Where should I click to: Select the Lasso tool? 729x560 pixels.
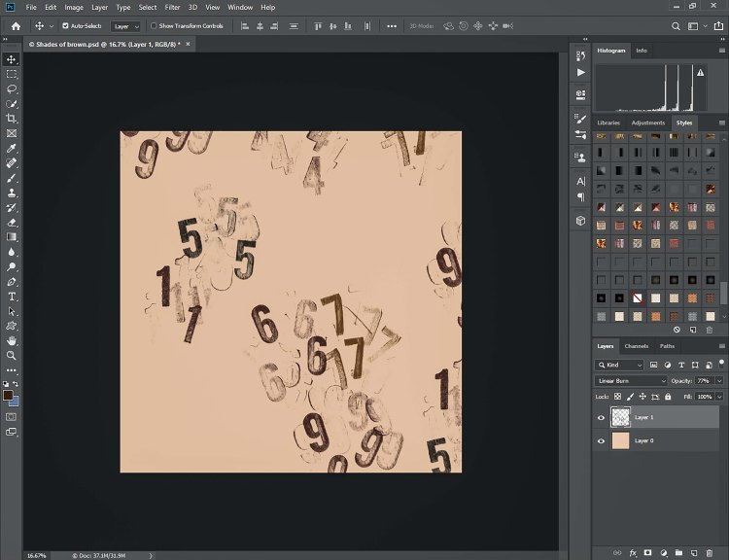coord(12,88)
